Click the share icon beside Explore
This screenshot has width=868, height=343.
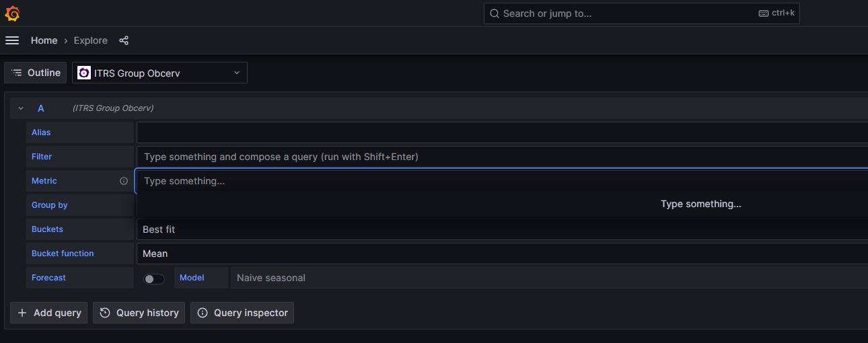[124, 40]
